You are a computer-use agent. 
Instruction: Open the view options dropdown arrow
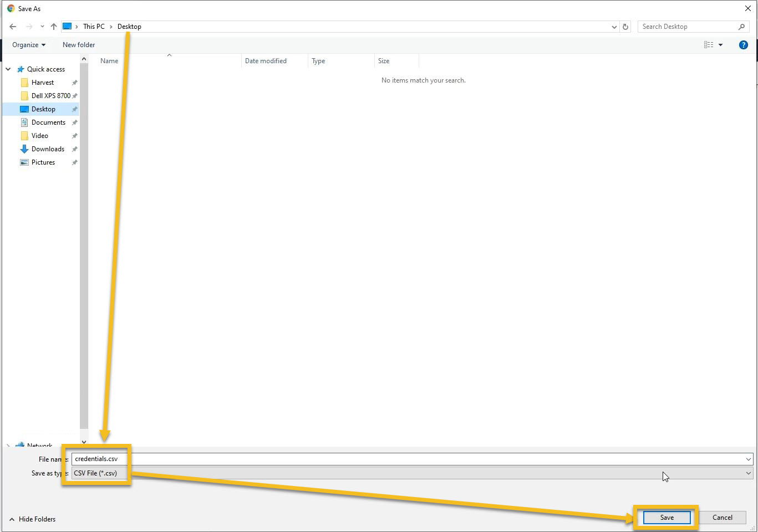[720, 45]
